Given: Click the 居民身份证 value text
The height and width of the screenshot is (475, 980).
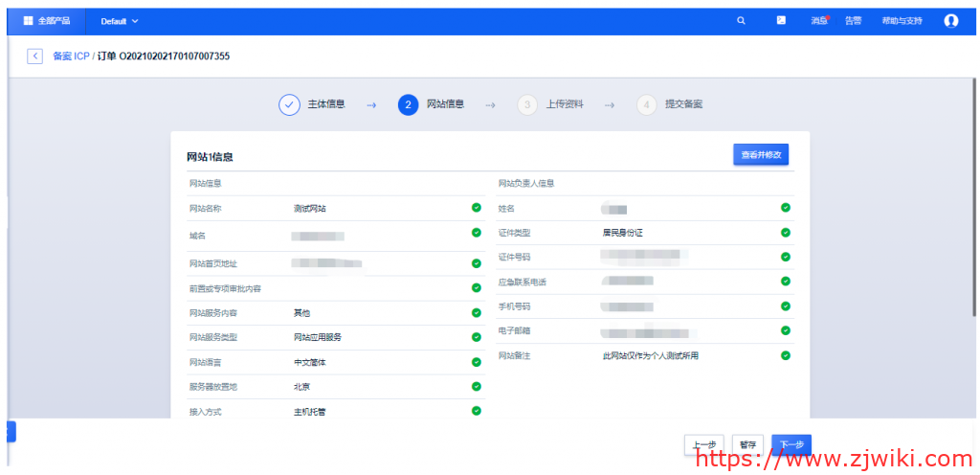Looking at the screenshot, I should tap(622, 233).
